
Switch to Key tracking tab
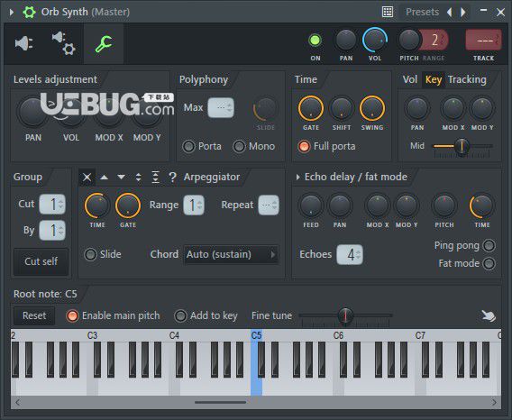click(x=434, y=79)
